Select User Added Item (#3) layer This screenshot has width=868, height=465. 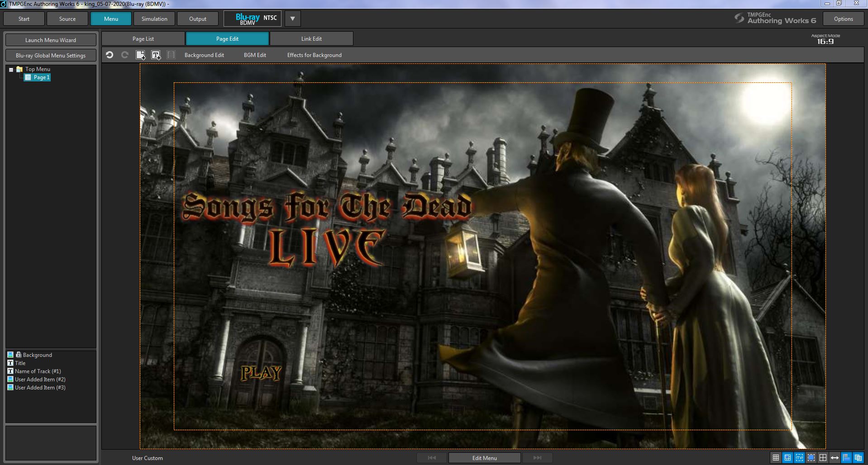40,388
